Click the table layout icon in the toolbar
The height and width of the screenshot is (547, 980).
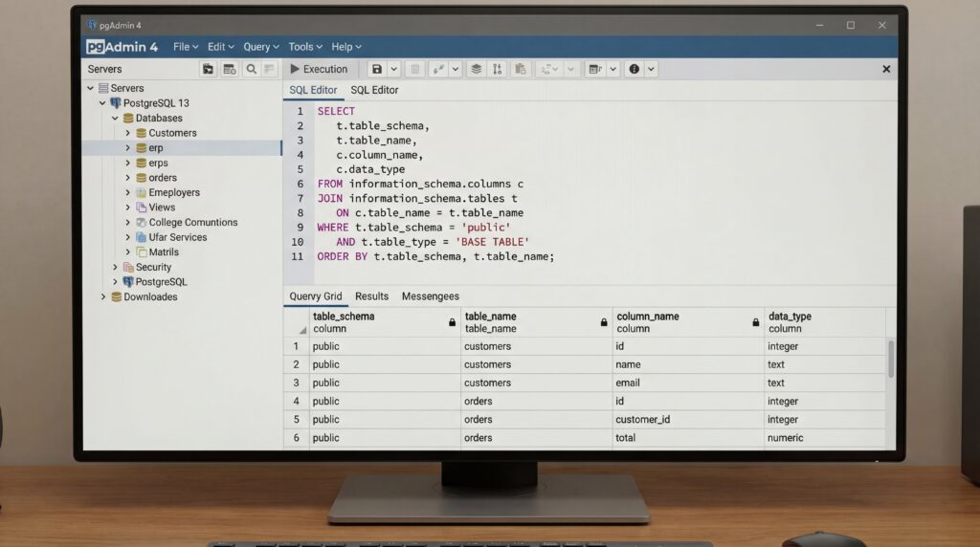point(595,69)
